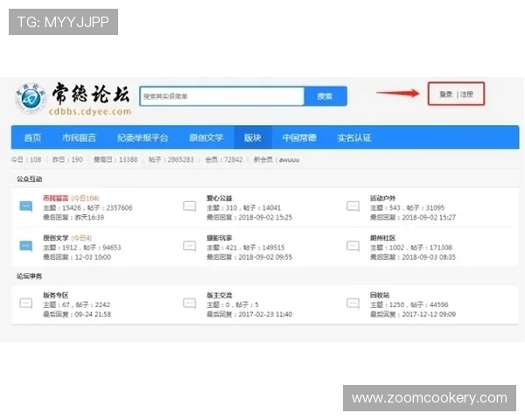Click the 今日: 108 statistic
Screen dimensions: 525x420
[26, 159]
